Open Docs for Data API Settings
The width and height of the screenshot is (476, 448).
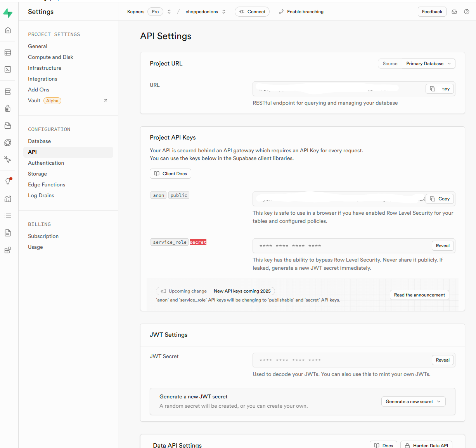click(383, 445)
